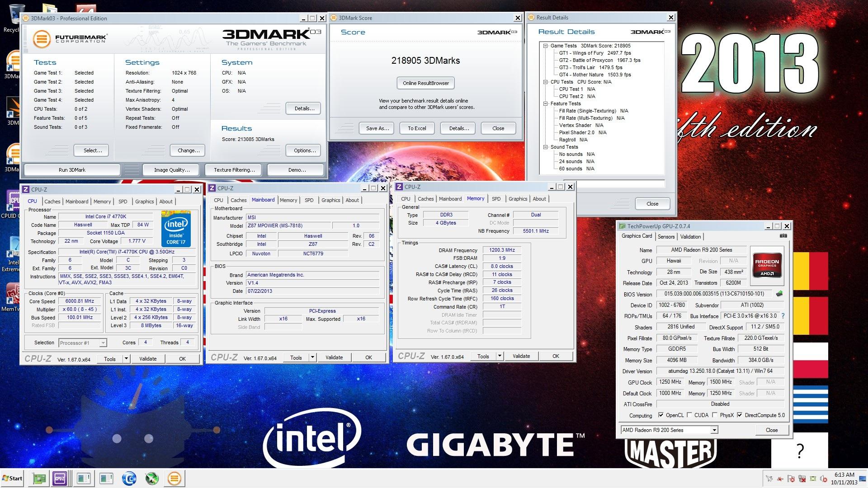Click the blue C taskbar icon
The height and width of the screenshot is (488, 868).
click(129, 478)
